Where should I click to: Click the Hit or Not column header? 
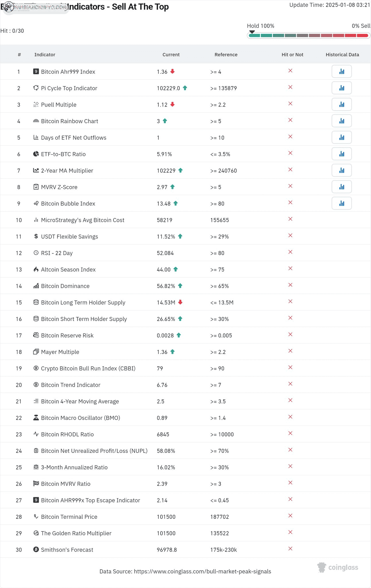point(292,55)
